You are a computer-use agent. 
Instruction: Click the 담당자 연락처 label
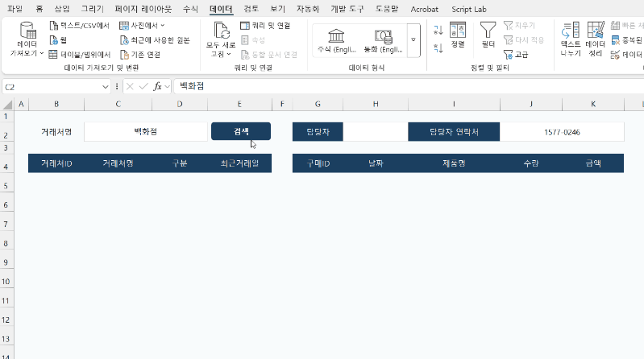454,132
